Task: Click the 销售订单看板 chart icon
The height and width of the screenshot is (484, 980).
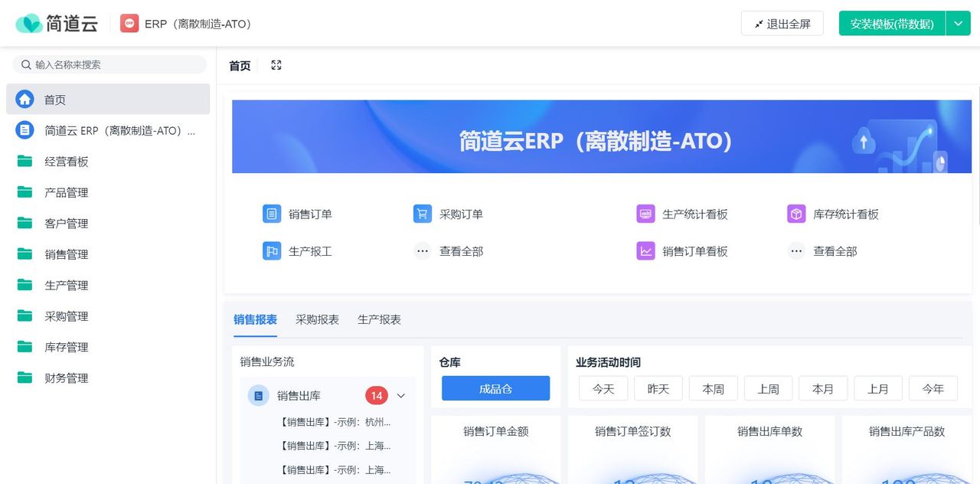Action: pyautogui.click(x=645, y=250)
